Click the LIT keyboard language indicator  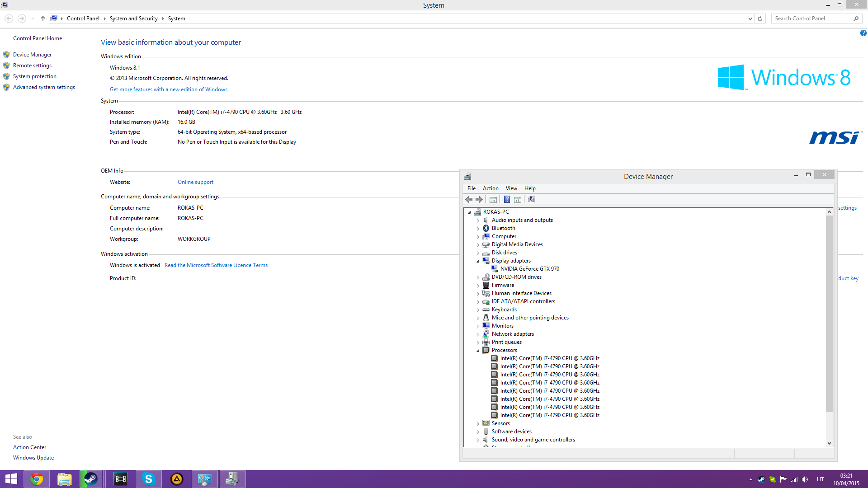click(x=821, y=479)
